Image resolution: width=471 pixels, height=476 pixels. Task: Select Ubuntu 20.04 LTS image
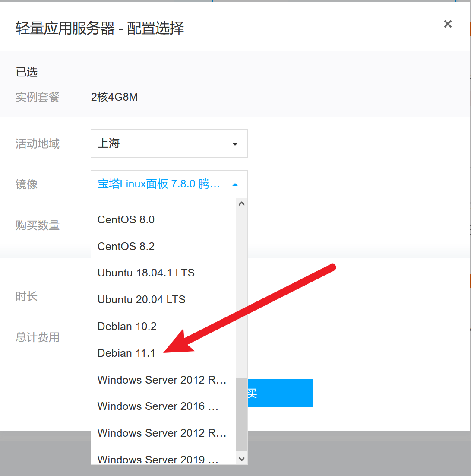[163, 299]
